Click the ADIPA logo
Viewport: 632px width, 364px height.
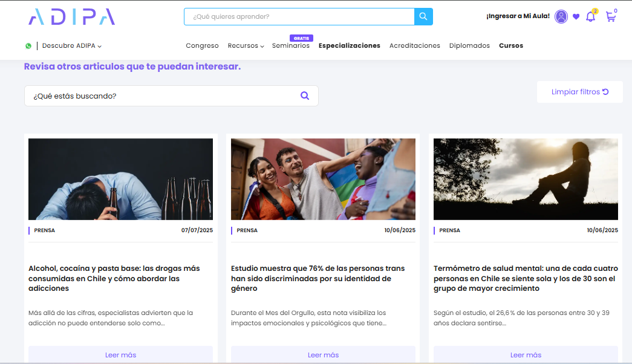coord(71,17)
